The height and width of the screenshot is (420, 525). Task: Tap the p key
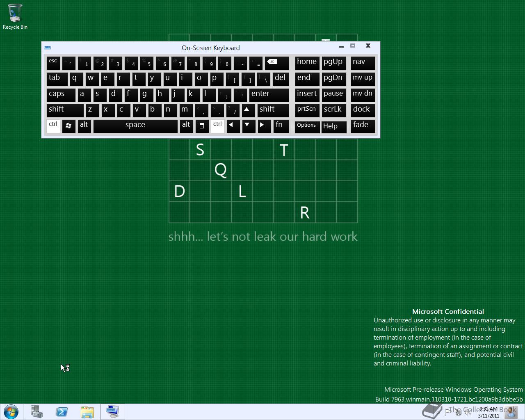pyautogui.click(x=217, y=79)
